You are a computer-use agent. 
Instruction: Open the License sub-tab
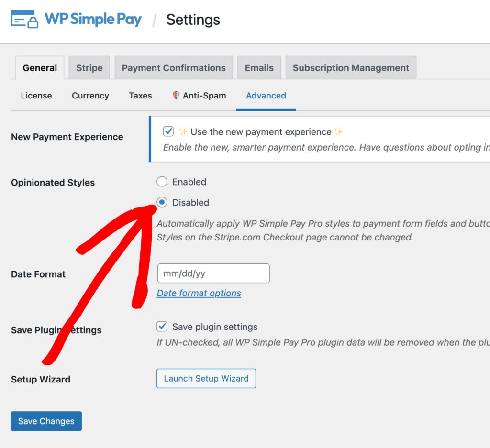[x=36, y=96]
